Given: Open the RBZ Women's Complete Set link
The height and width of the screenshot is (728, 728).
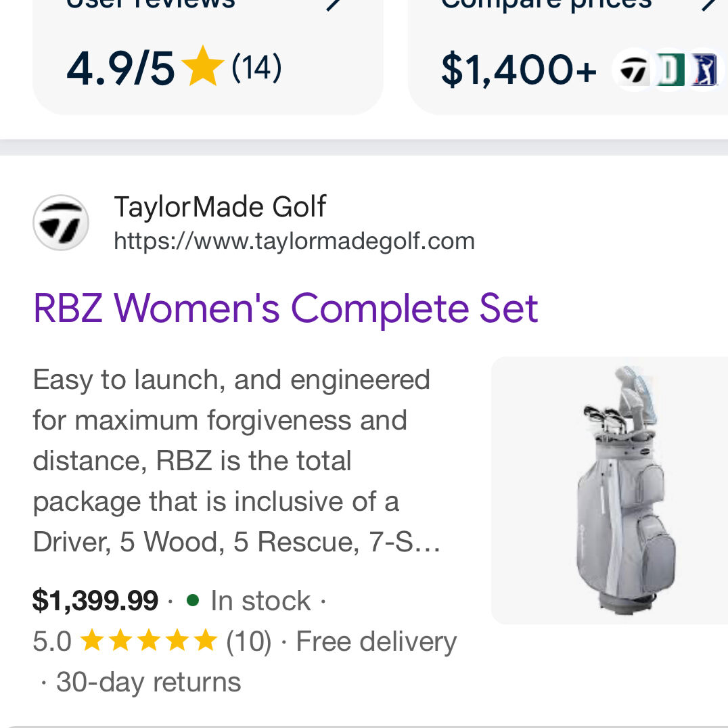Looking at the screenshot, I should pos(285,309).
